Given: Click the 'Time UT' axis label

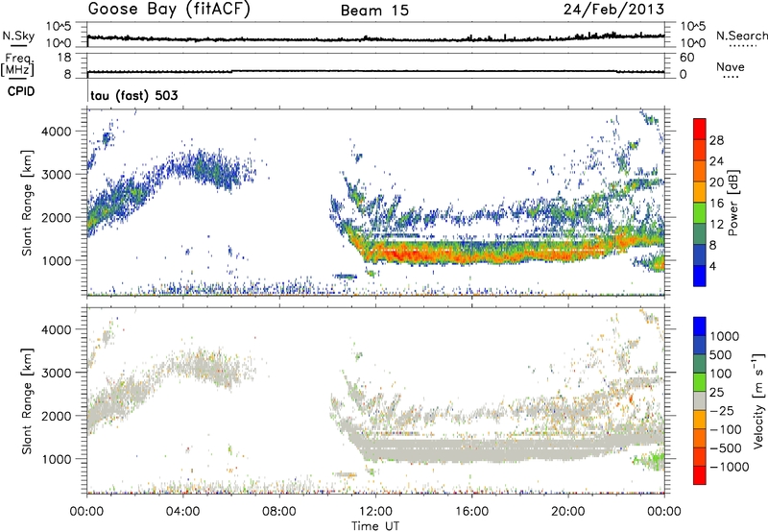Looking at the screenshot, I should 375,526.
